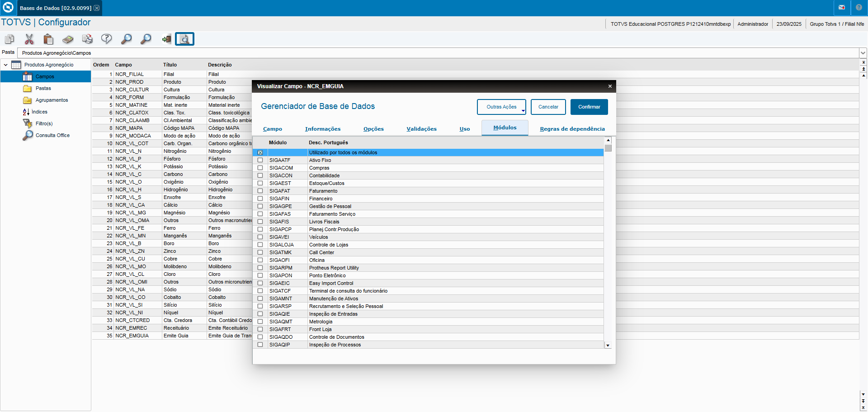Click the Desc. Português column header
This screenshot has height=412, width=868.
(x=328, y=142)
